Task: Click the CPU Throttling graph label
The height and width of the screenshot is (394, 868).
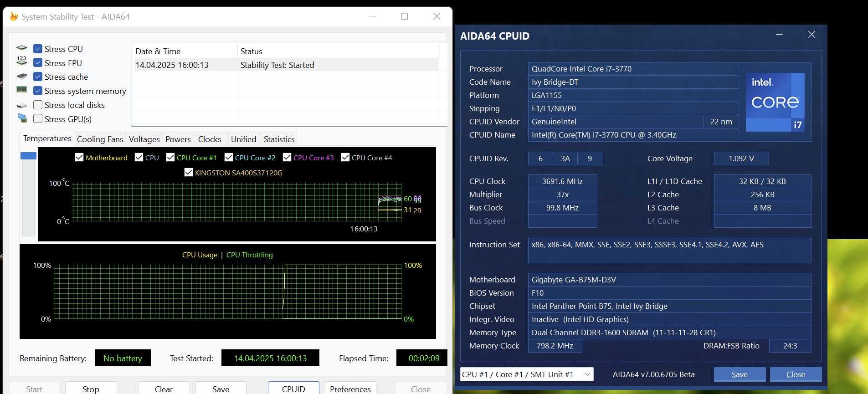Action: [x=249, y=255]
